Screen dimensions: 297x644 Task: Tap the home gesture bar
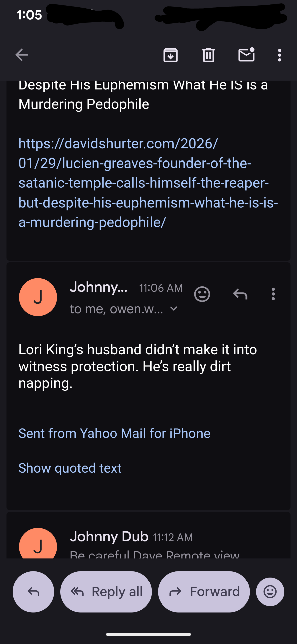coord(148,634)
